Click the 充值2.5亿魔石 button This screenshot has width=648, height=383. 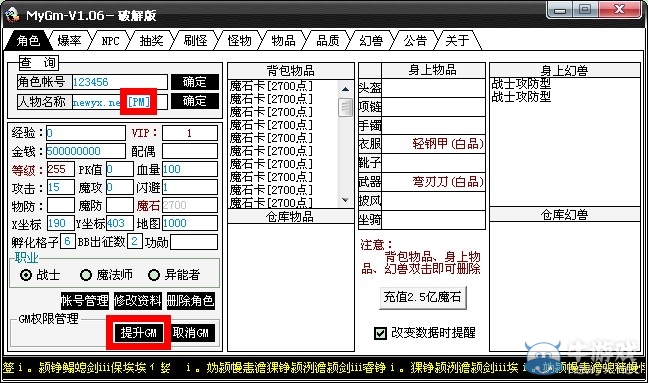tap(422, 297)
